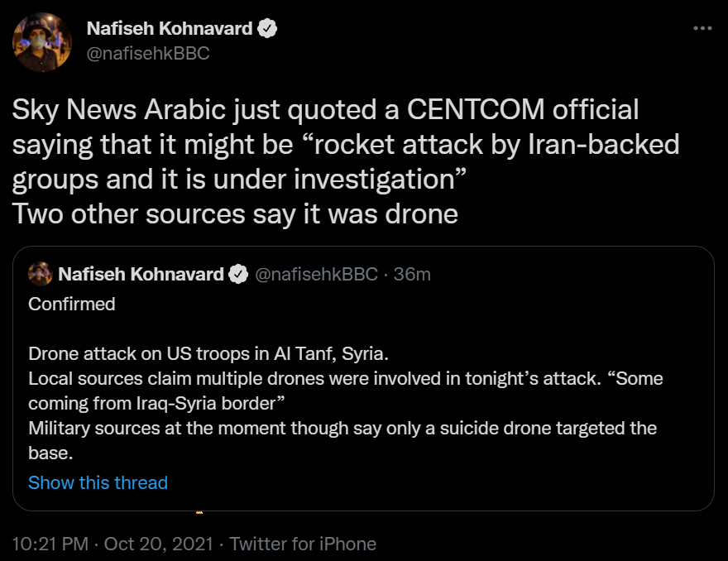
Task: Click the 'Drone attack on US troops' line
Action: (x=208, y=354)
